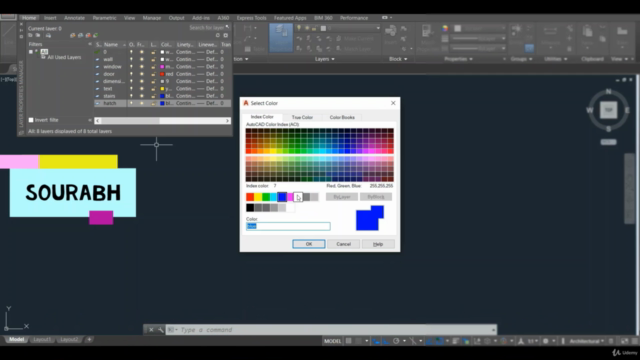
Task: Open the Annotate ribbon tab
Action: click(x=74, y=18)
